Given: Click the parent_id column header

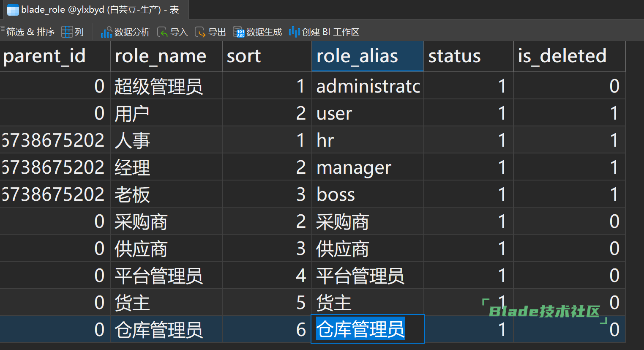Looking at the screenshot, I should coord(54,56).
